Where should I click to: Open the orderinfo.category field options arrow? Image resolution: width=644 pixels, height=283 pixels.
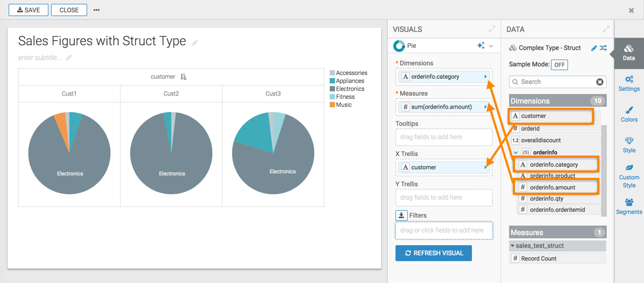point(485,77)
